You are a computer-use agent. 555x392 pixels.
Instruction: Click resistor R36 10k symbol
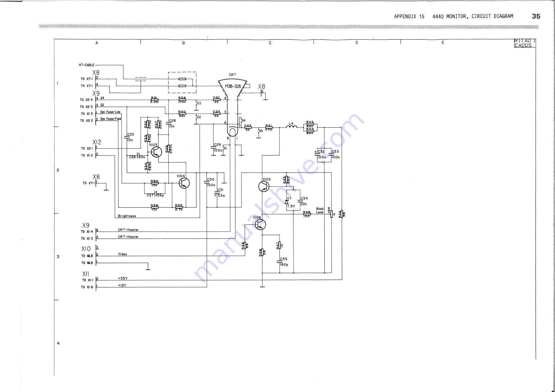click(x=154, y=207)
